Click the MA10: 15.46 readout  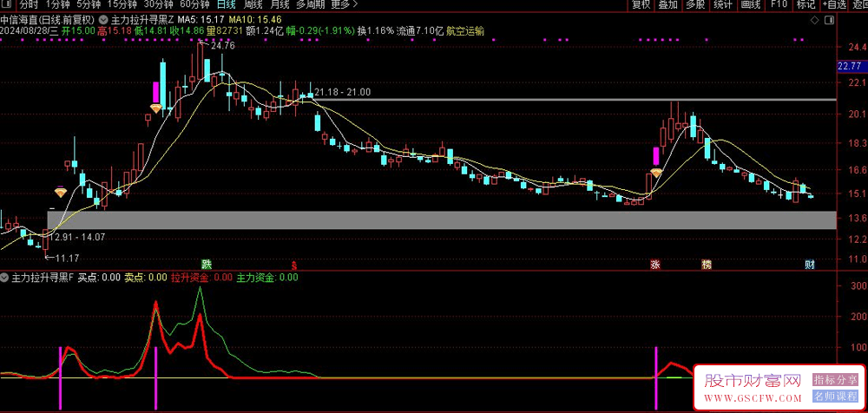(255, 20)
